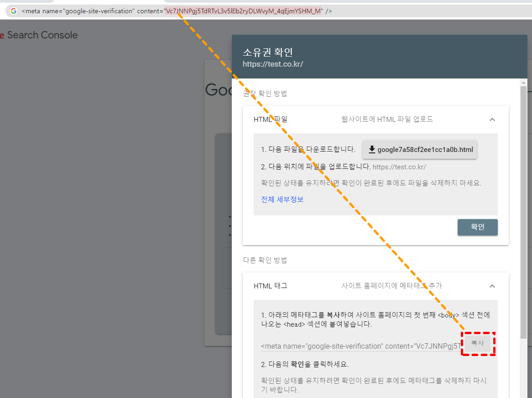This screenshot has height=398, width=532.
Task: Click the HTML 태그 section title
Action: point(271,286)
